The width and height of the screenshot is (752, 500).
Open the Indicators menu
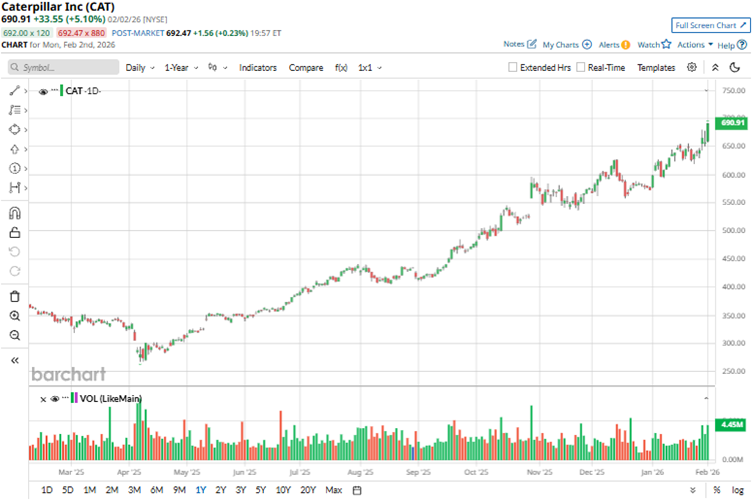[258, 68]
